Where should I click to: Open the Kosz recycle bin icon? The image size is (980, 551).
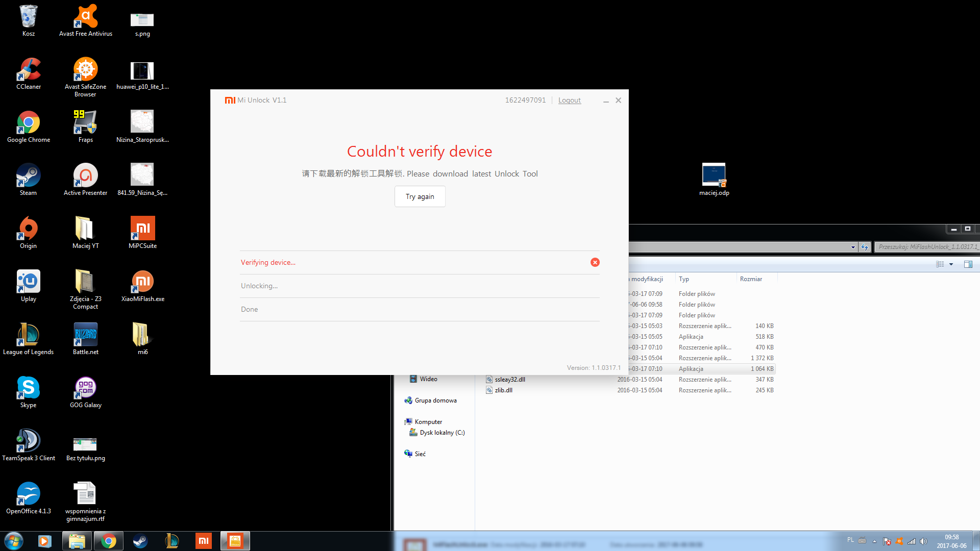tap(29, 20)
